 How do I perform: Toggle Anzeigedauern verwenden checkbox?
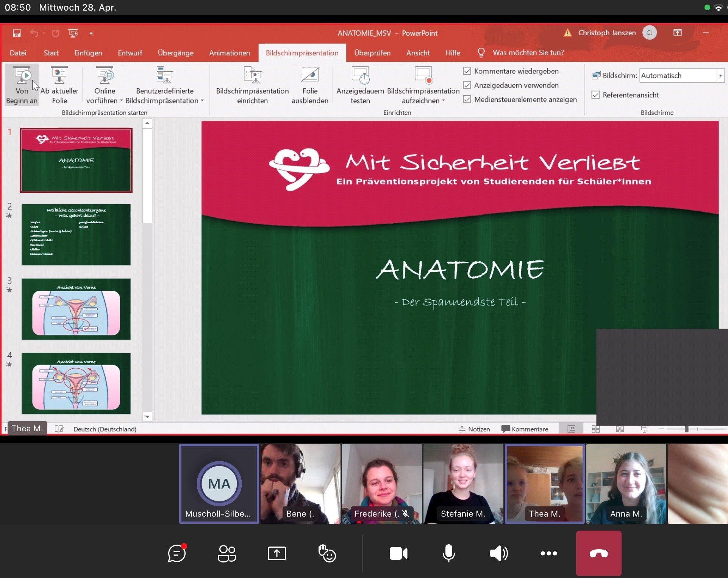[467, 85]
